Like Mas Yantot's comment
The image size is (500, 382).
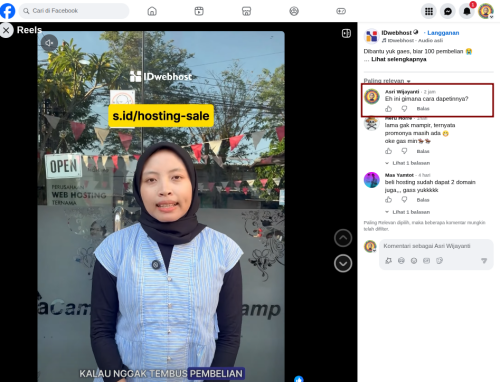[388, 200]
